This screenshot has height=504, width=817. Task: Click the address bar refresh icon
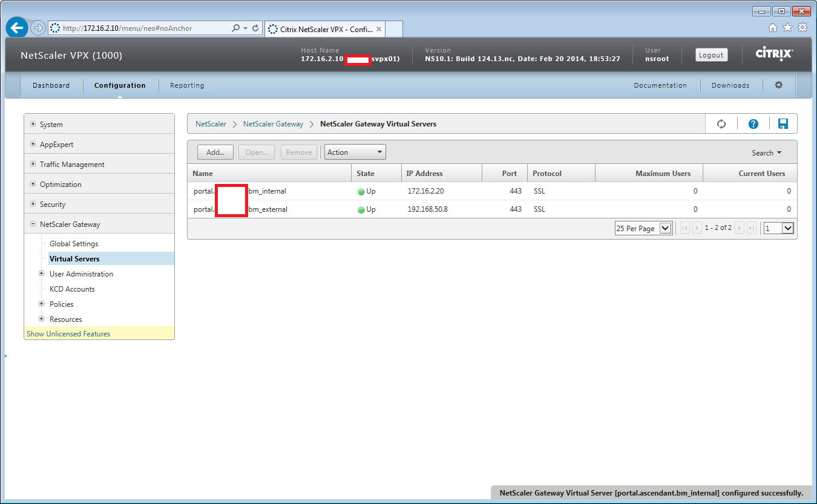[255, 28]
